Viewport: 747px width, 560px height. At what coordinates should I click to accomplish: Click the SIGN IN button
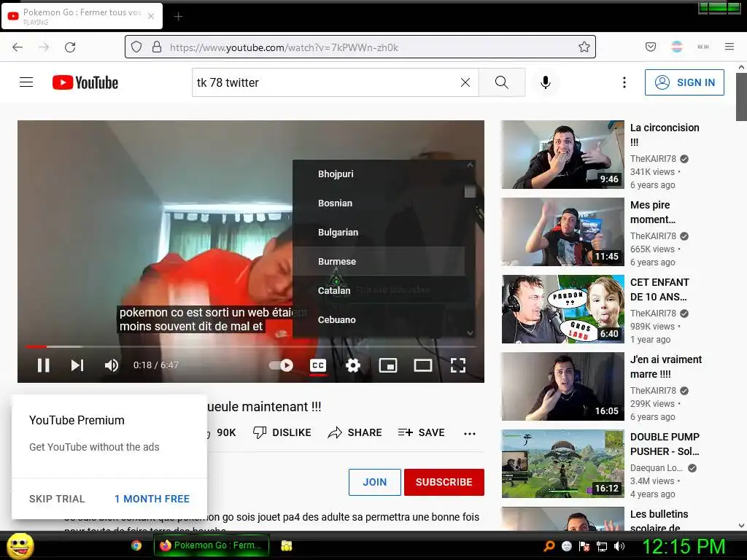click(x=684, y=82)
